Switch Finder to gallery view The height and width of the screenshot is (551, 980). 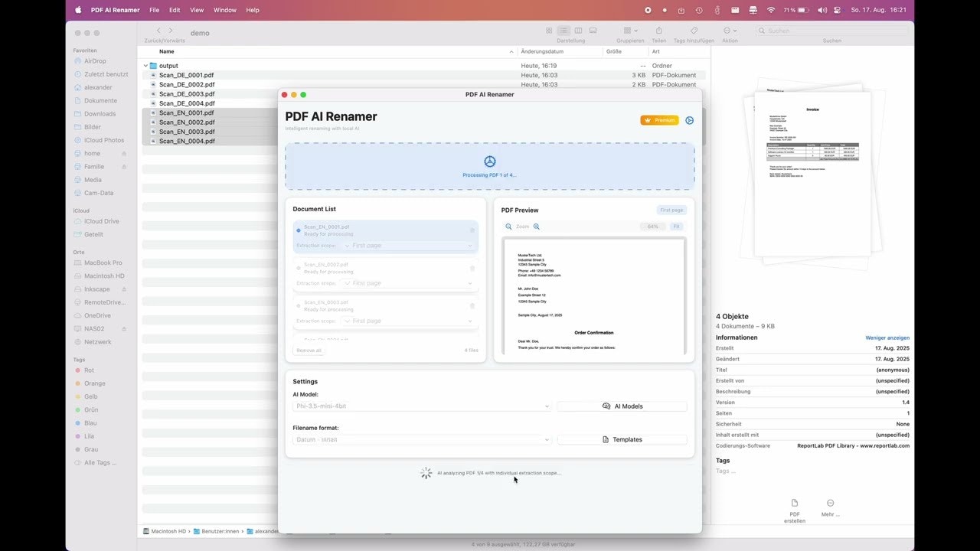pos(593,31)
